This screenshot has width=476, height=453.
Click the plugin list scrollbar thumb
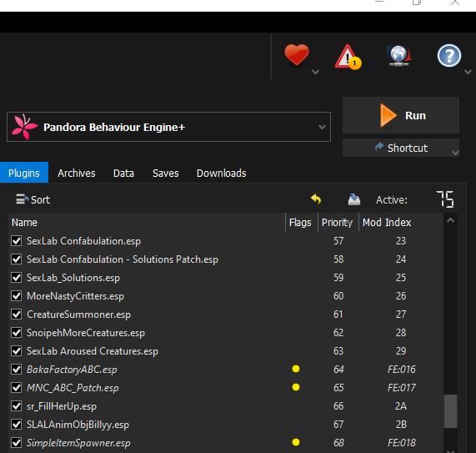click(450, 411)
